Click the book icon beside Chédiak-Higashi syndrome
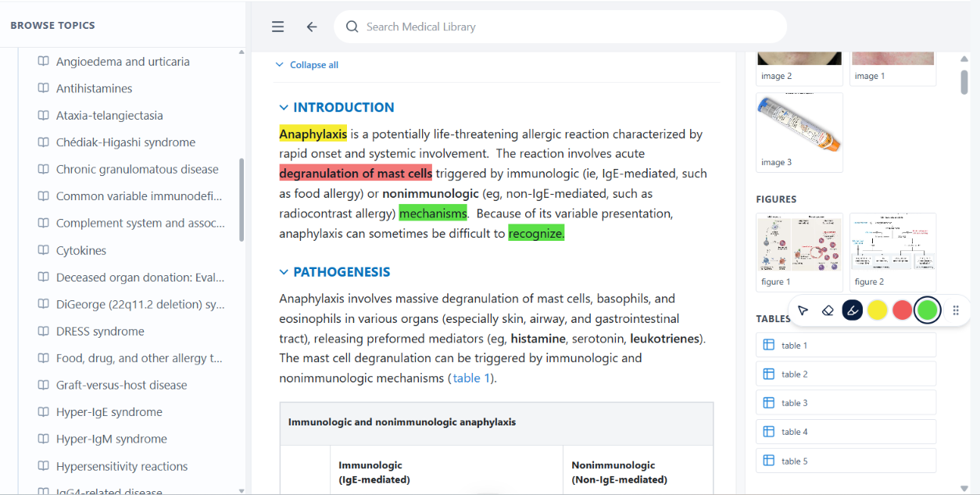This screenshot has height=495, width=980. coord(44,142)
